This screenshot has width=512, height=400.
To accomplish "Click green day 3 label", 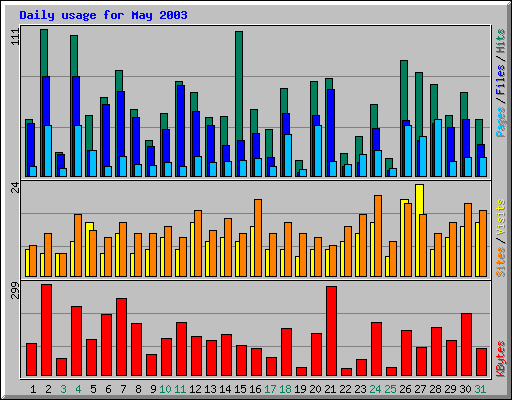I will point(63,389).
